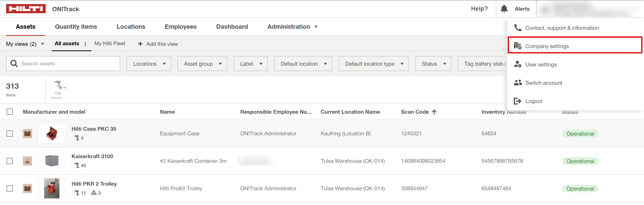Click the Scan Code sort arrow
This screenshot has height=205, width=644.
tap(434, 112)
